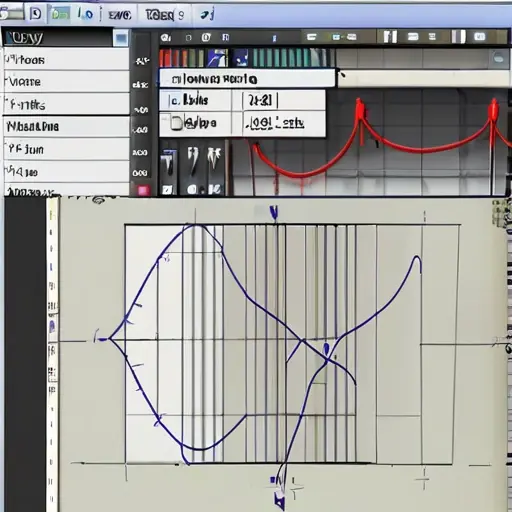Select the T-shaped mixer icon under popup

click(x=168, y=163)
